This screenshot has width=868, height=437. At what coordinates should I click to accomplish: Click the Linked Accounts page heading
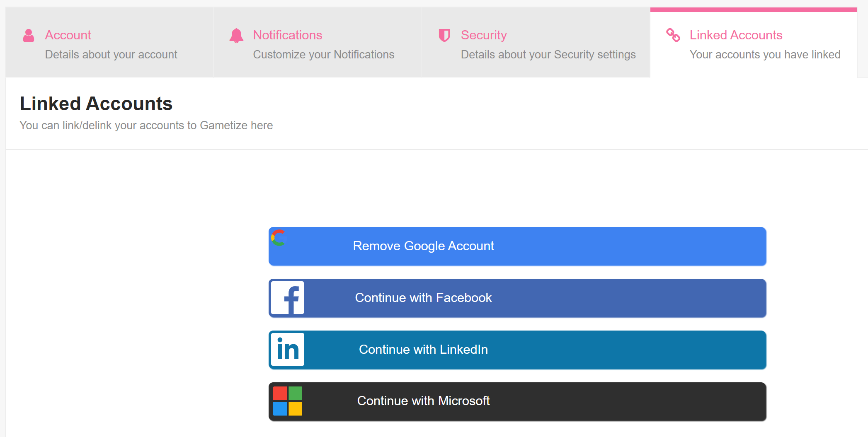point(96,104)
